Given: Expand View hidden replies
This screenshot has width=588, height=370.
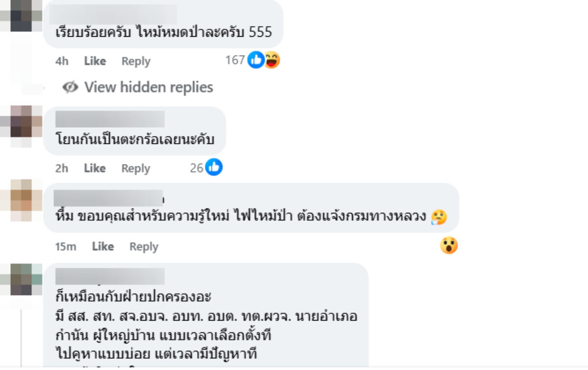Looking at the screenshot, I should (x=148, y=87).
